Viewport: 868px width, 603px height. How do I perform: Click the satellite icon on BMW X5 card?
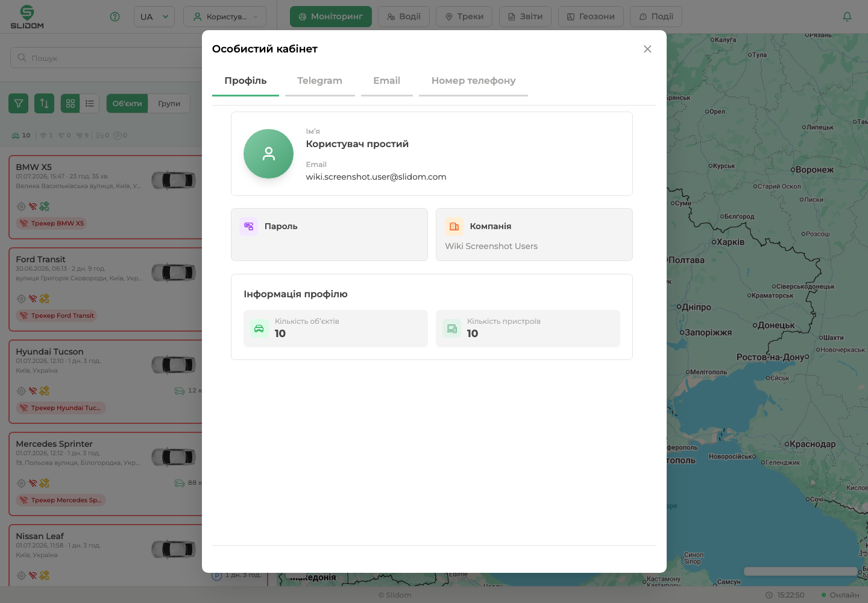pyautogui.click(x=45, y=206)
